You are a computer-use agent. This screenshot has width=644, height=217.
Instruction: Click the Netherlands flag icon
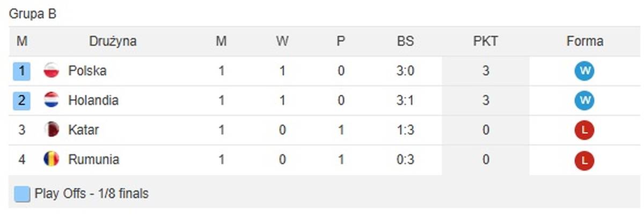51,100
